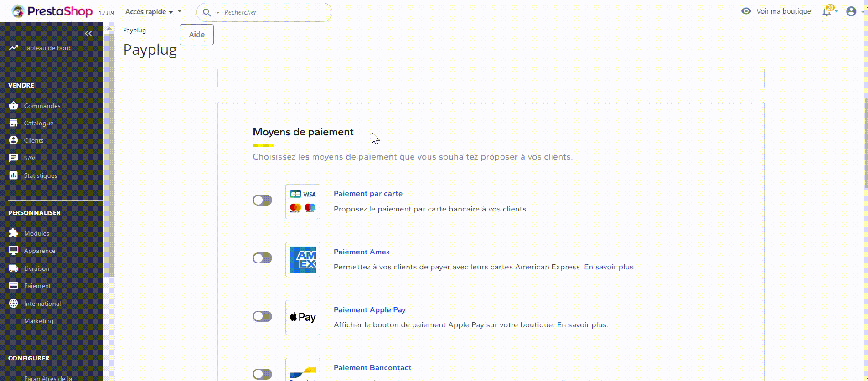Open Amex En savoir plus link

point(609,267)
